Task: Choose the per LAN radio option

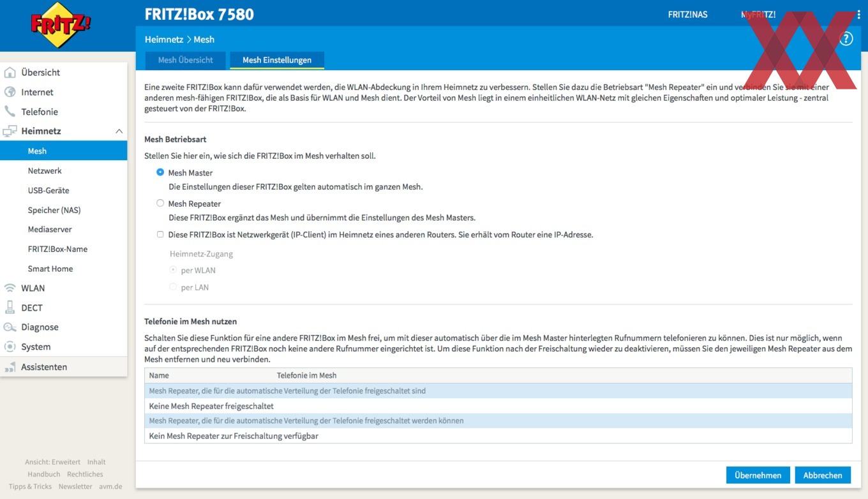Action: (173, 287)
